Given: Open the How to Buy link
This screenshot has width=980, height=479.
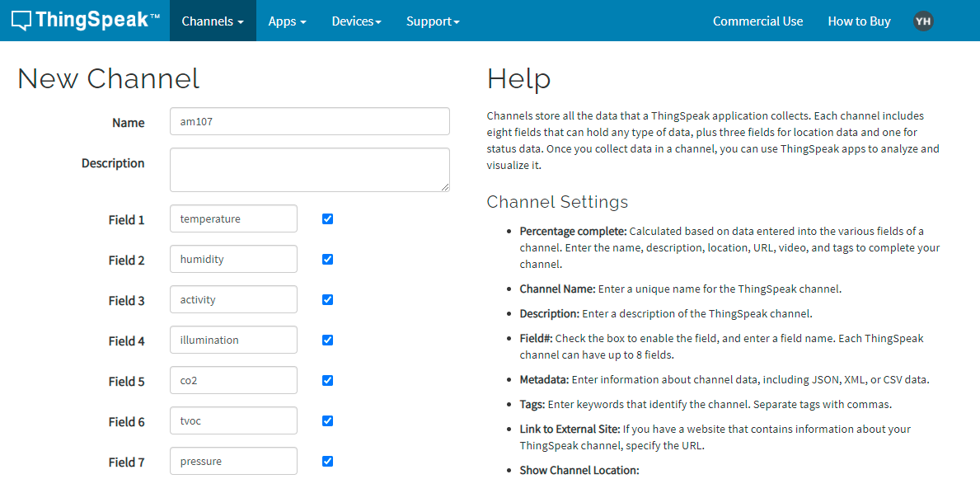Looking at the screenshot, I should (860, 21).
